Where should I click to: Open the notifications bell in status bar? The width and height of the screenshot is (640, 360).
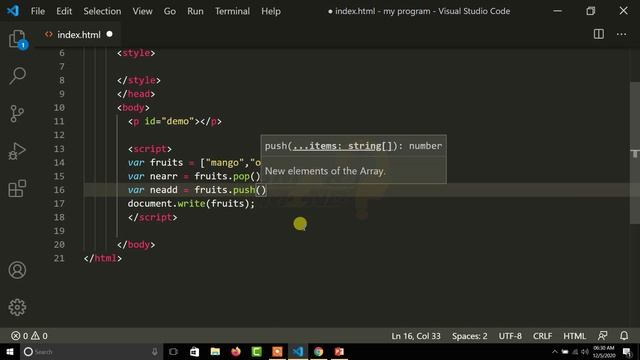(624, 336)
